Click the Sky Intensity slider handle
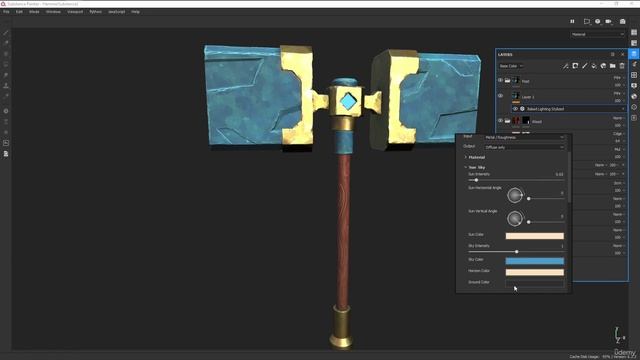640x360 pixels. click(516, 252)
